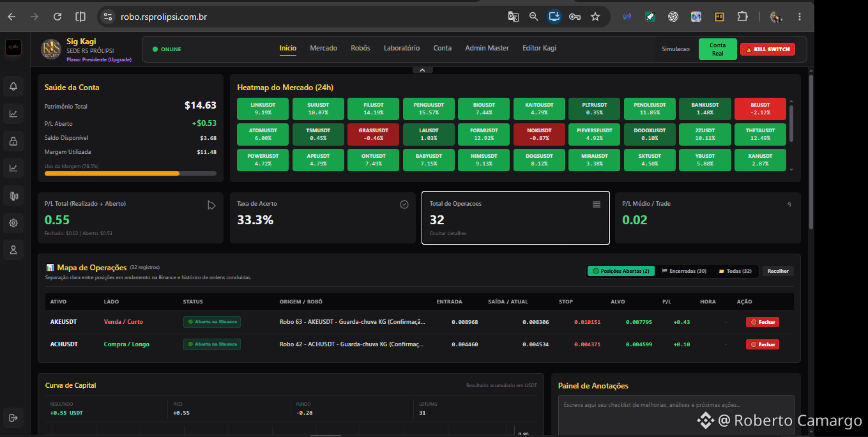868x437 pixels.
Task: Click the checkmark icon on Taxa de Acerto card
Action: tap(404, 204)
